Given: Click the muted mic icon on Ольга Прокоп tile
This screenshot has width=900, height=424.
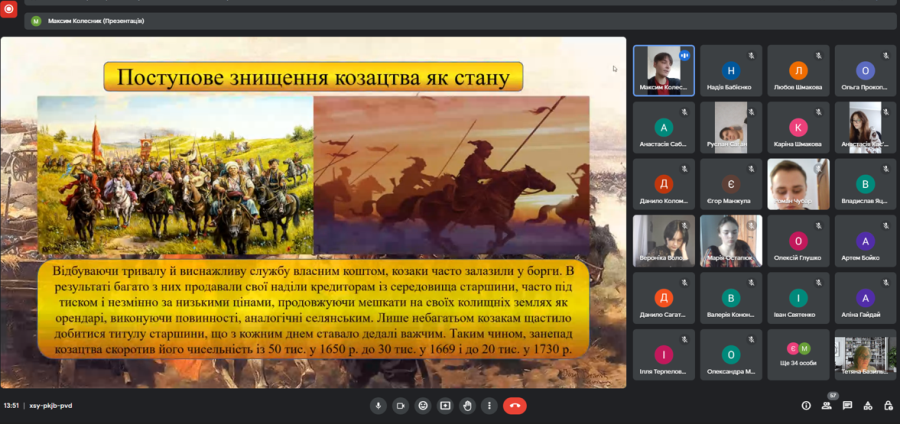Looking at the screenshot, I should point(886,56).
